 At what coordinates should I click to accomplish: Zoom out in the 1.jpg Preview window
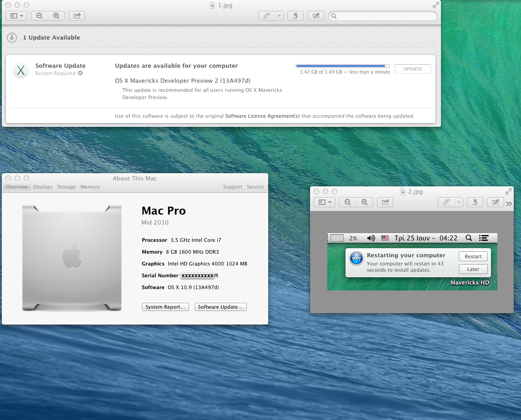pos(40,16)
